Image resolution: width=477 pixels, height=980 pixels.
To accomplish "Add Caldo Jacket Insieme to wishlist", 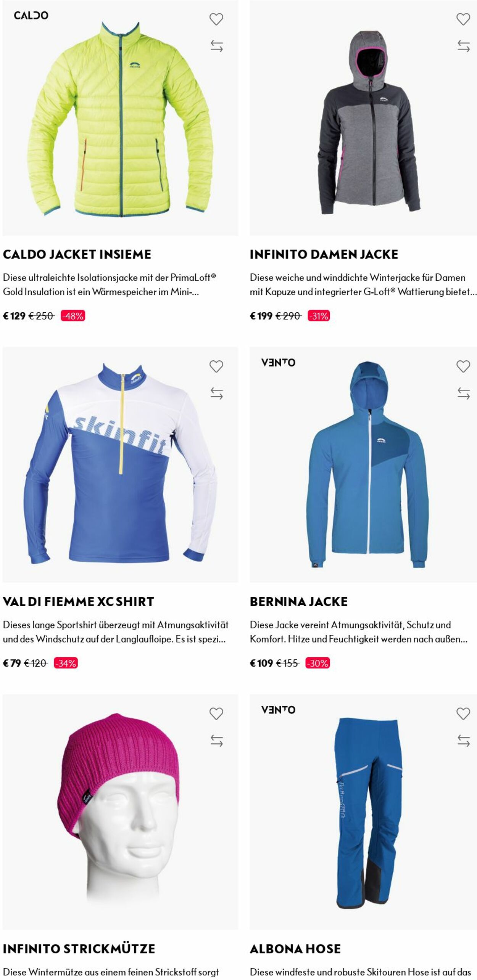I will click(216, 19).
